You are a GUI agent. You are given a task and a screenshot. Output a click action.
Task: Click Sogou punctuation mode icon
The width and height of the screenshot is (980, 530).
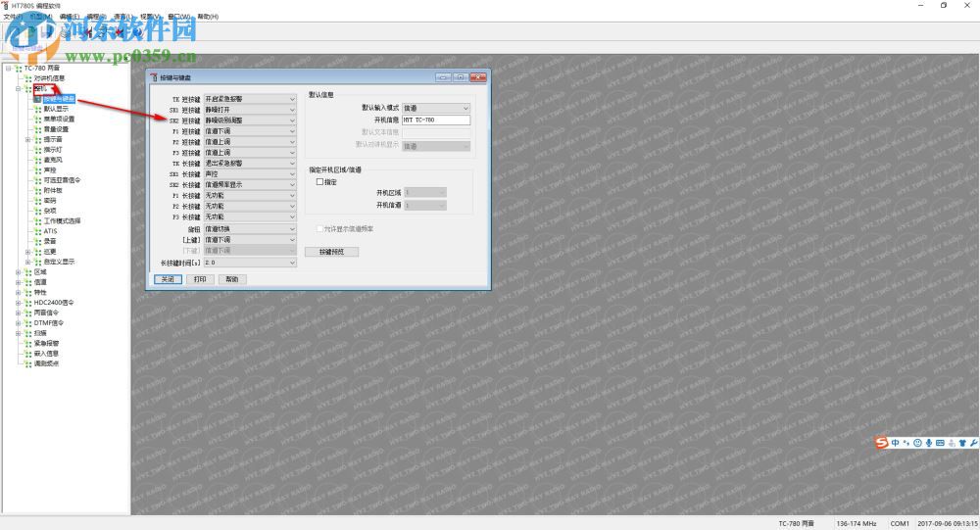pyautogui.click(x=906, y=443)
